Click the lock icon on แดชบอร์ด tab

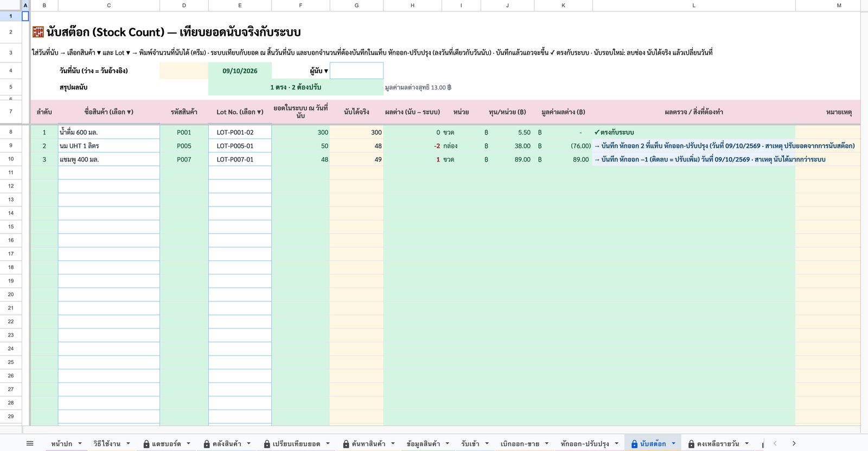click(146, 444)
